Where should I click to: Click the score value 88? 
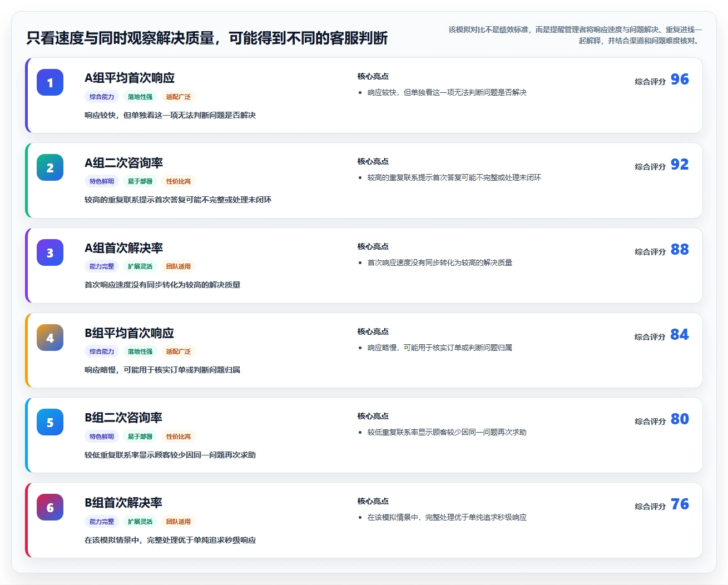(680, 250)
